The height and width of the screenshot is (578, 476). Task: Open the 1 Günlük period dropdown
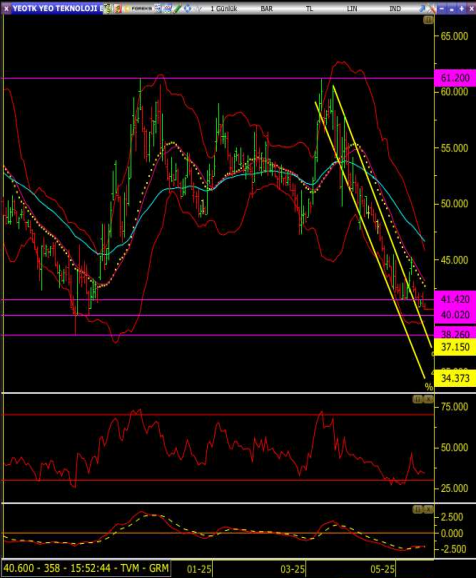click(x=223, y=8)
